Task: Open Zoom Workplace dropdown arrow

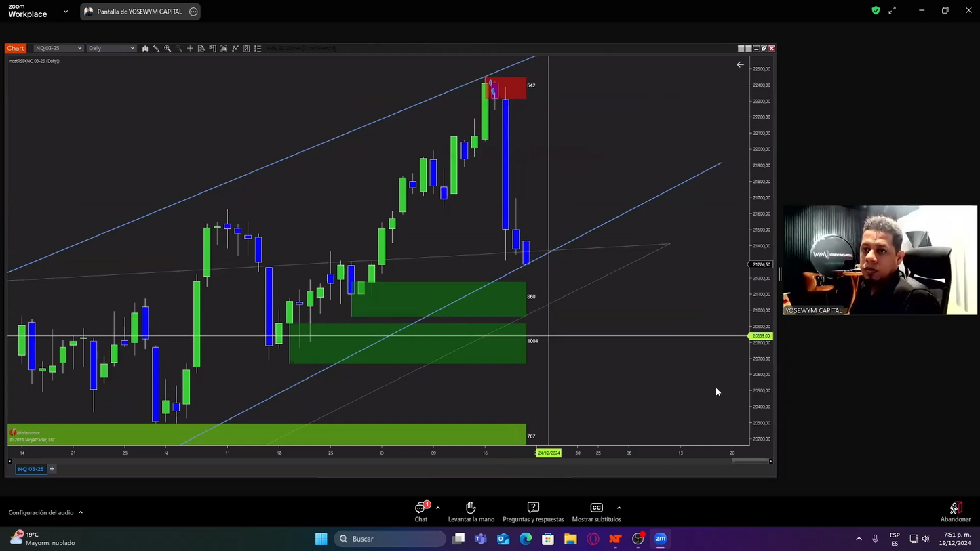Action: point(66,12)
